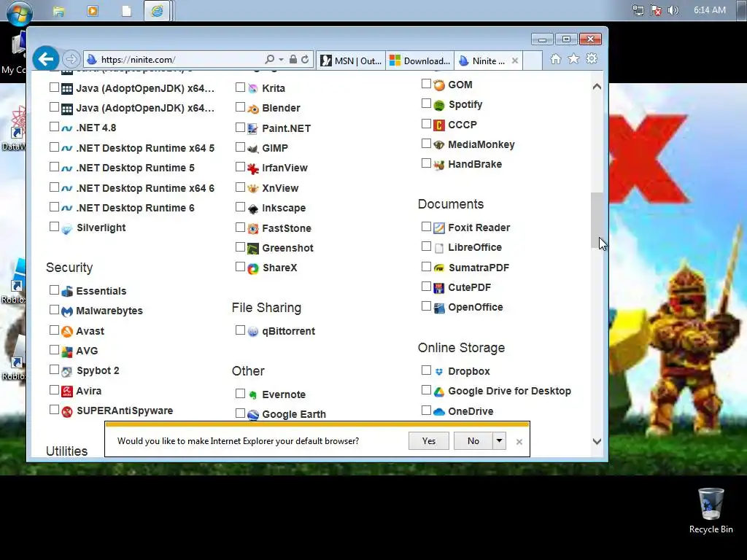Enable the Greenshot checkbox

pyautogui.click(x=240, y=247)
